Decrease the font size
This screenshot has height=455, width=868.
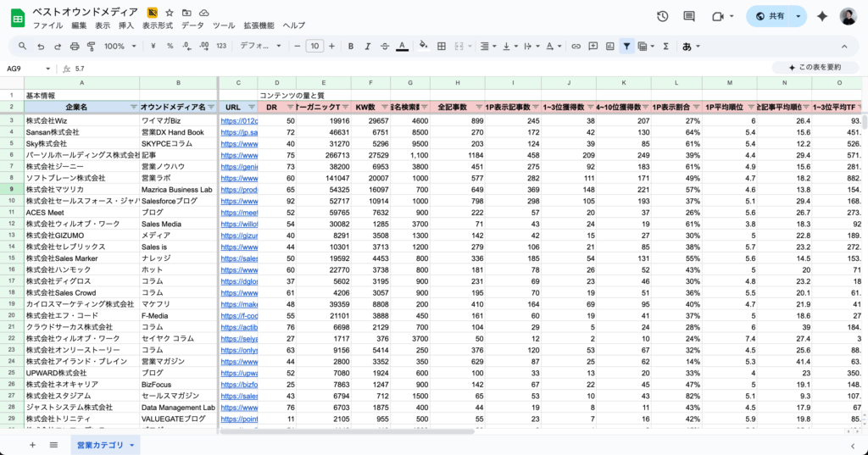pyautogui.click(x=298, y=47)
